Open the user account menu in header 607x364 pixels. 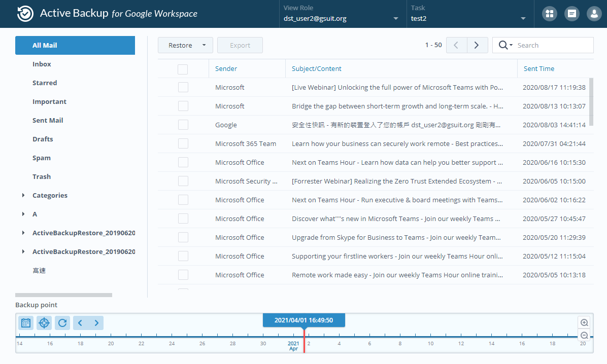594,14
